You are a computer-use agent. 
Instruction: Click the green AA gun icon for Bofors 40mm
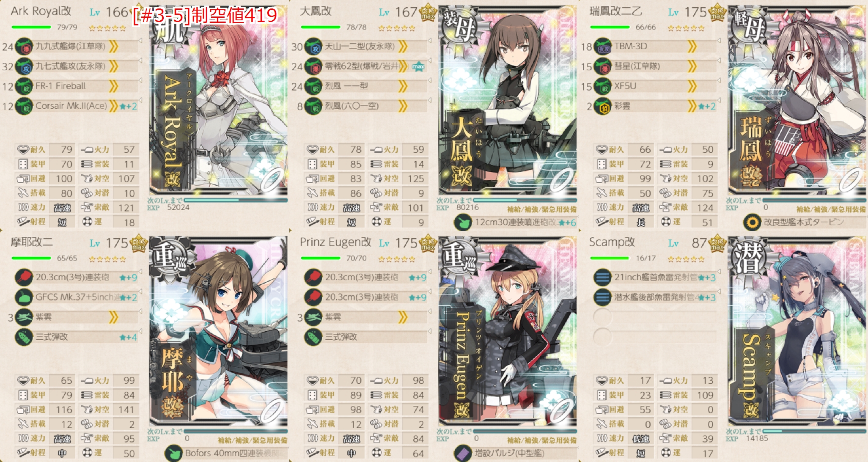coord(173,453)
